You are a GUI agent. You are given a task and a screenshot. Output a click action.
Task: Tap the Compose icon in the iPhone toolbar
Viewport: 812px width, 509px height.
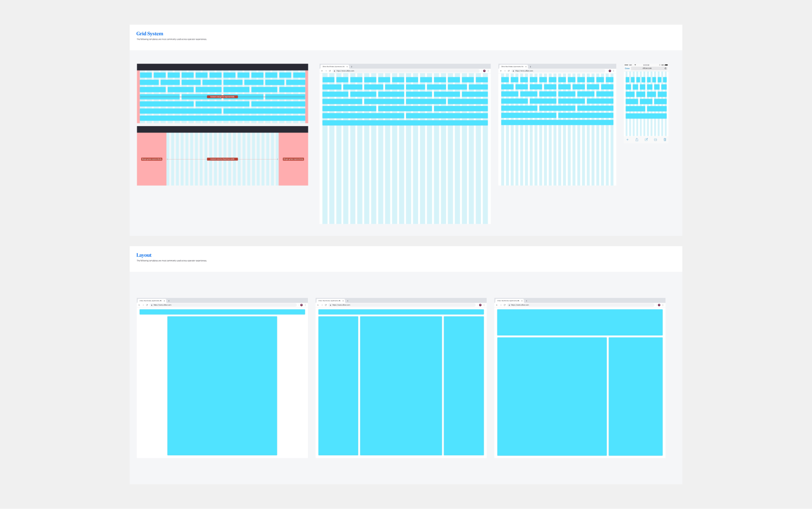[x=647, y=139]
